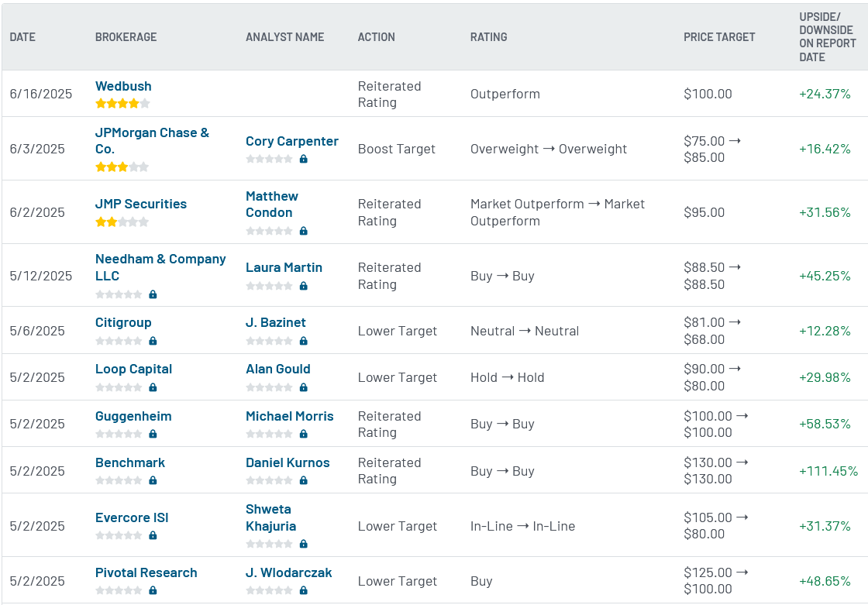Click lock icon under Evercore ISI
This screenshot has width=868, height=605.
click(153, 535)
